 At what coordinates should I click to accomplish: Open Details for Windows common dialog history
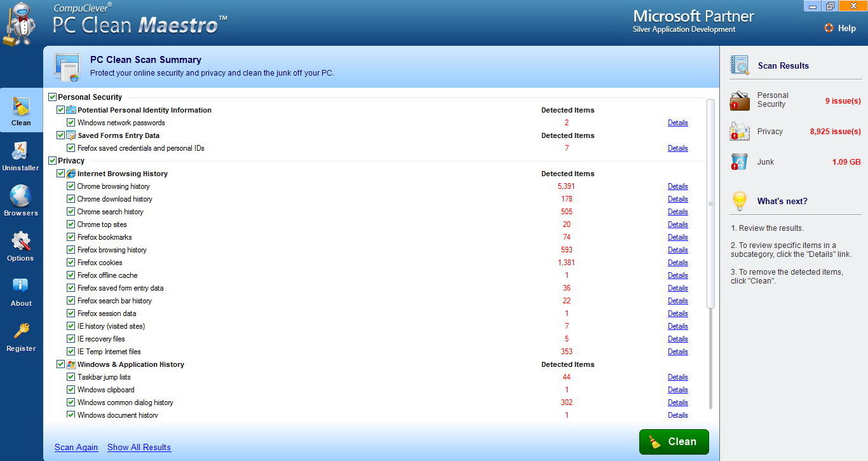677,403
